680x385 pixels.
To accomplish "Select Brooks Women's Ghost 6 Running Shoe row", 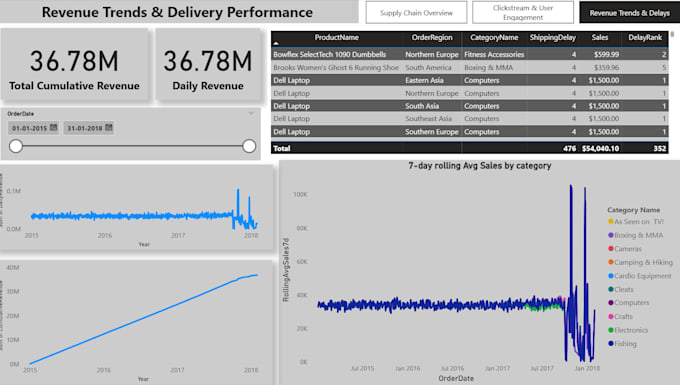I will coord(470,67).
